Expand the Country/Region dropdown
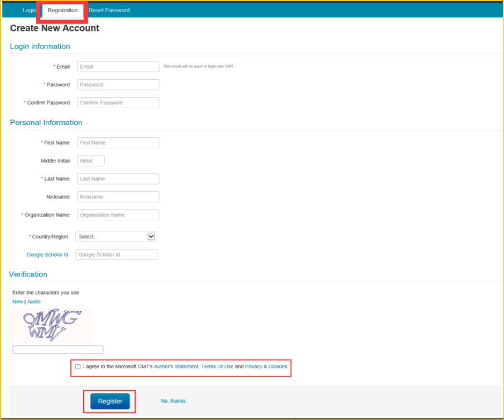This screenshot has width=504, height=420. click(x=116, y=236)
